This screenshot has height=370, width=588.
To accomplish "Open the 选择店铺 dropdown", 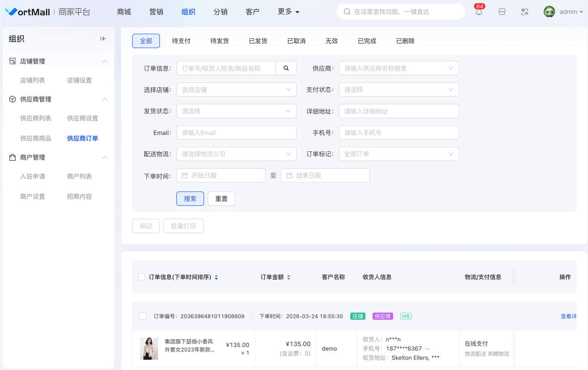I will [x=236, y=90].
